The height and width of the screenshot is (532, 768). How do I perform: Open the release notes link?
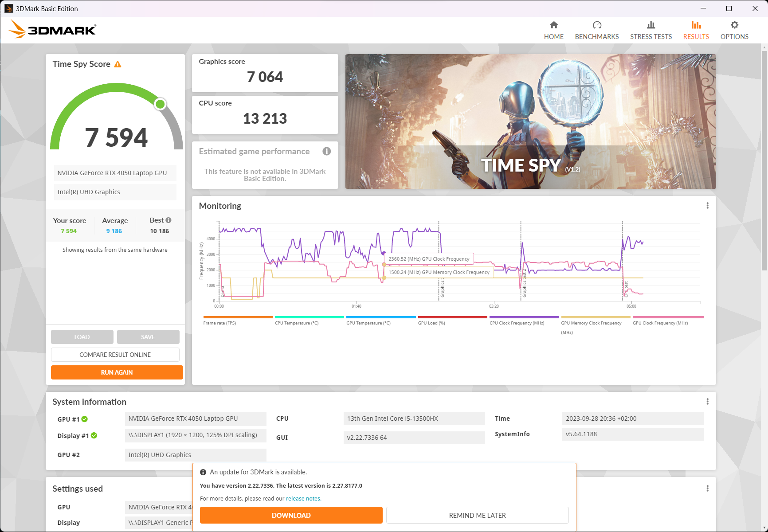(x=304, y=499)
